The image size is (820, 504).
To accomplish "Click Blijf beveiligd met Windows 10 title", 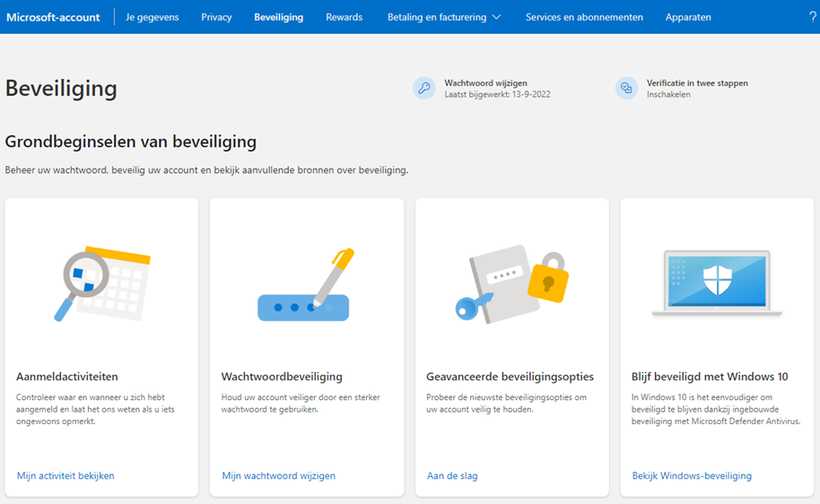I will [x=710, y=377].
